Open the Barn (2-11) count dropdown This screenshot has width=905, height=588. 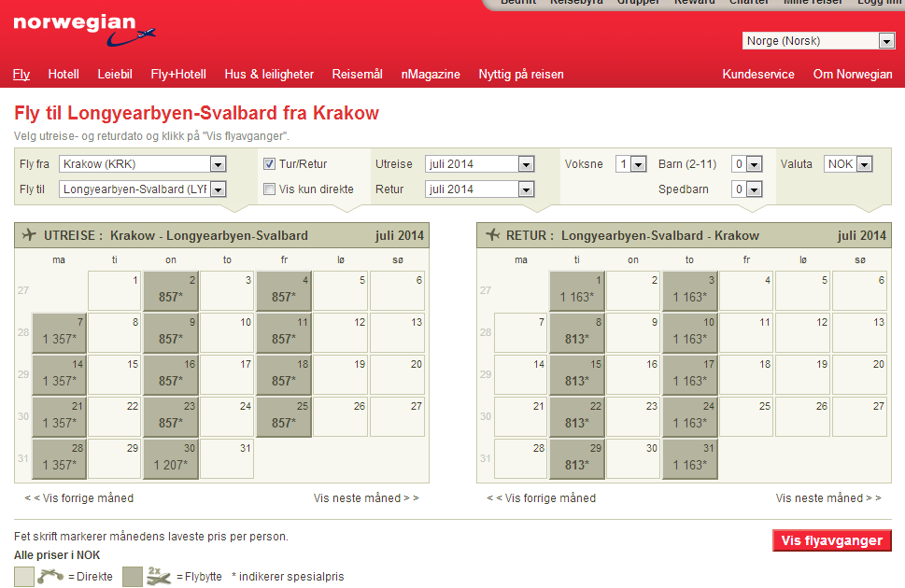click(x=747, y=164)
